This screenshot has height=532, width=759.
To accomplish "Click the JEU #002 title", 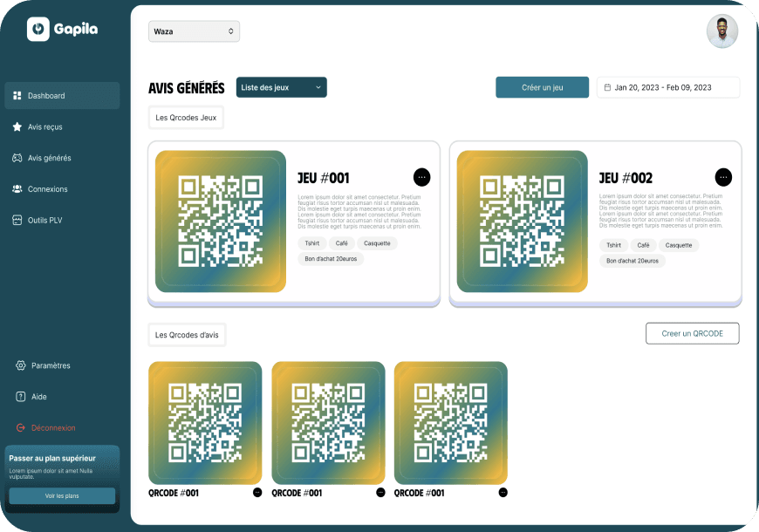I will 626,178.
